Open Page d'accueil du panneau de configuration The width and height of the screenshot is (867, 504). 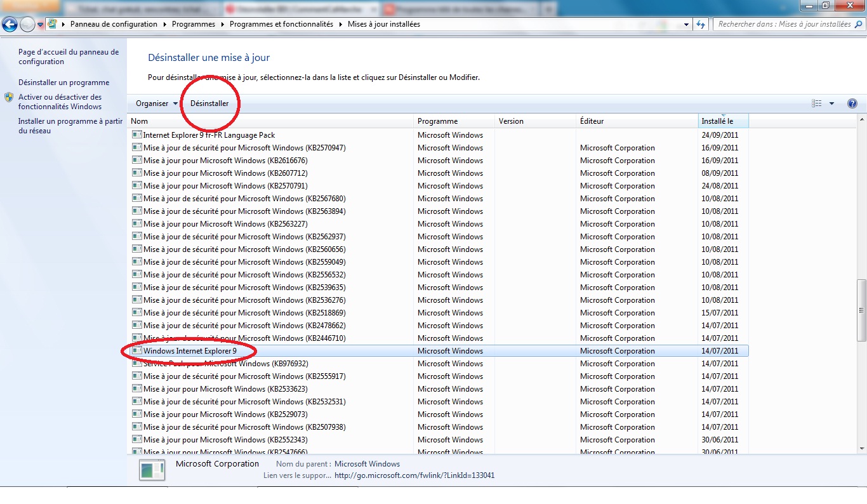tap(69, 57)
